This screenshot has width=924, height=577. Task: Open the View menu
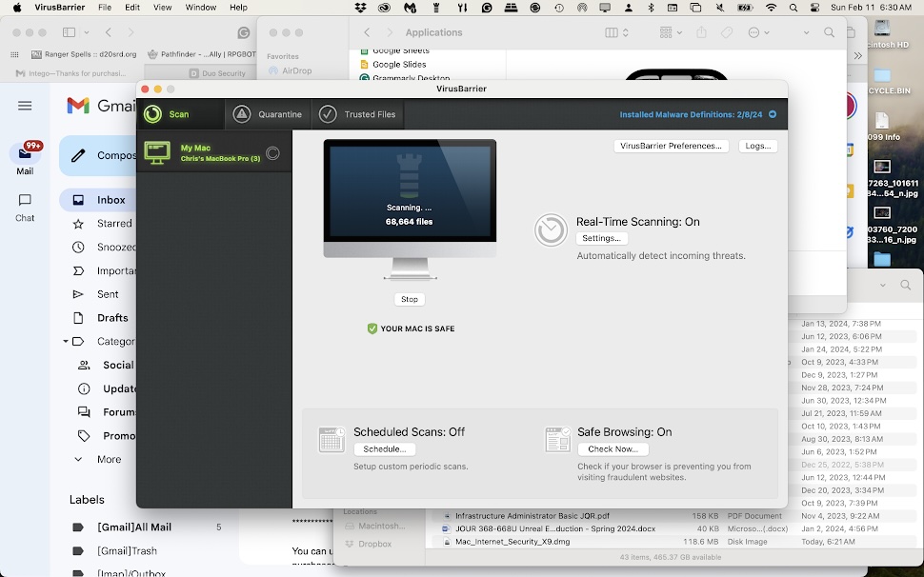click(162, 7)
